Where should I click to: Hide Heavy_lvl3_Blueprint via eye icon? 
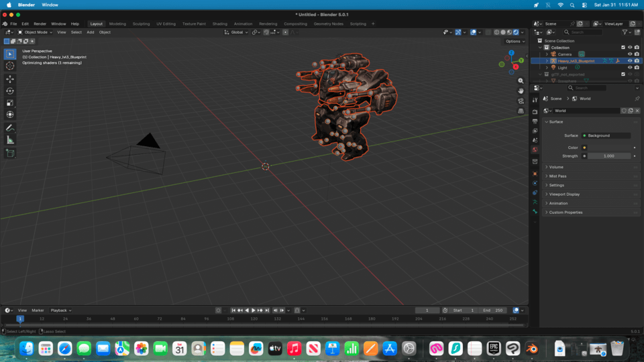[630, 61]
